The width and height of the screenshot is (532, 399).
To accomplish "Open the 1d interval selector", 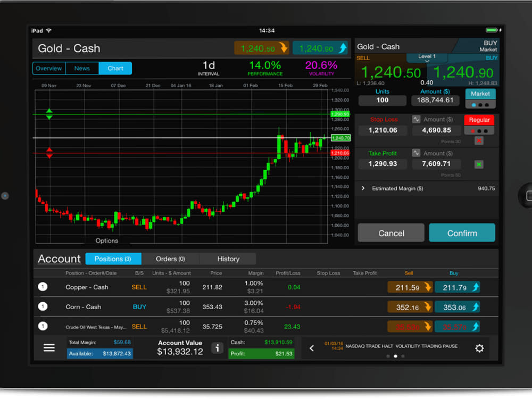I will [x=208, y=68].
